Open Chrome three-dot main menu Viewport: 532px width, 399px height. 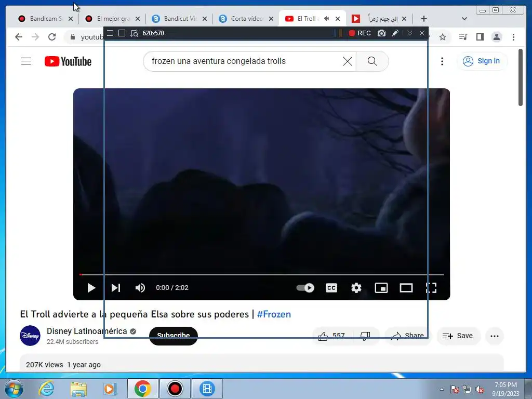(x=513, y=37)
